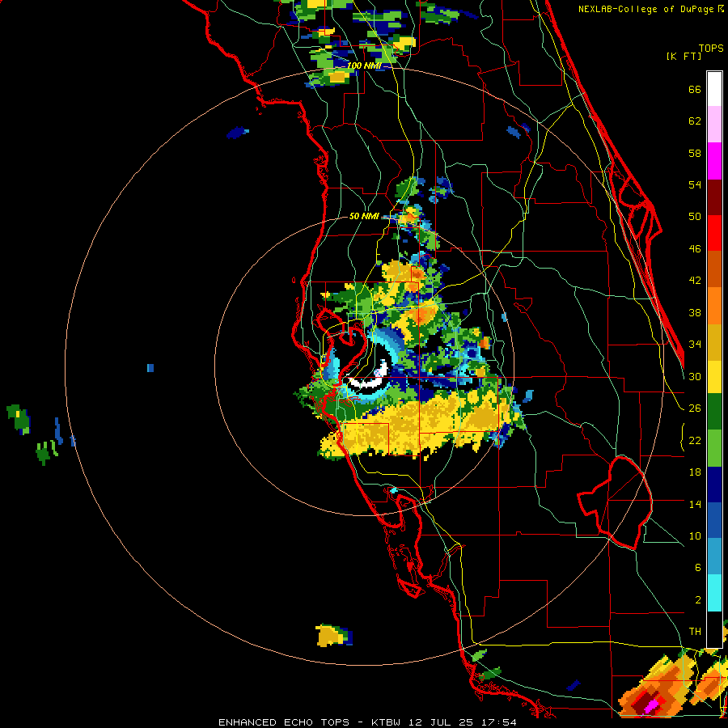Click the 'NEXLAB-College of DuPage' label

pyautogui.click(x=645, y=9)
